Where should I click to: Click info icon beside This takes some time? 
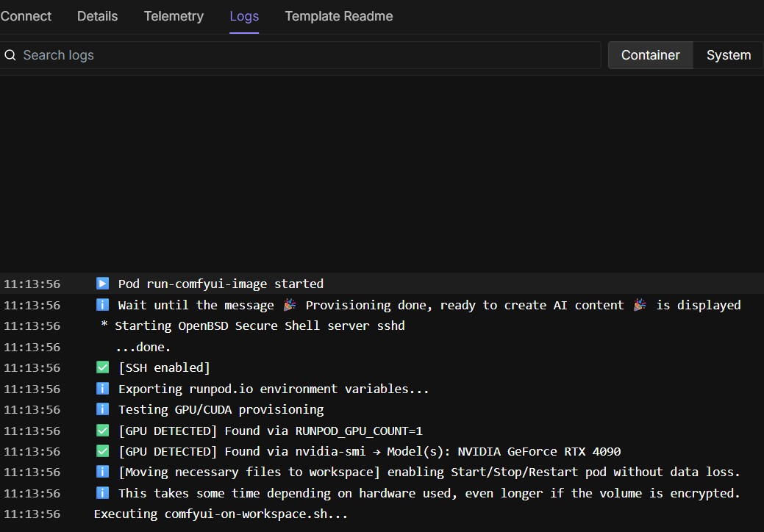(102, 493)
